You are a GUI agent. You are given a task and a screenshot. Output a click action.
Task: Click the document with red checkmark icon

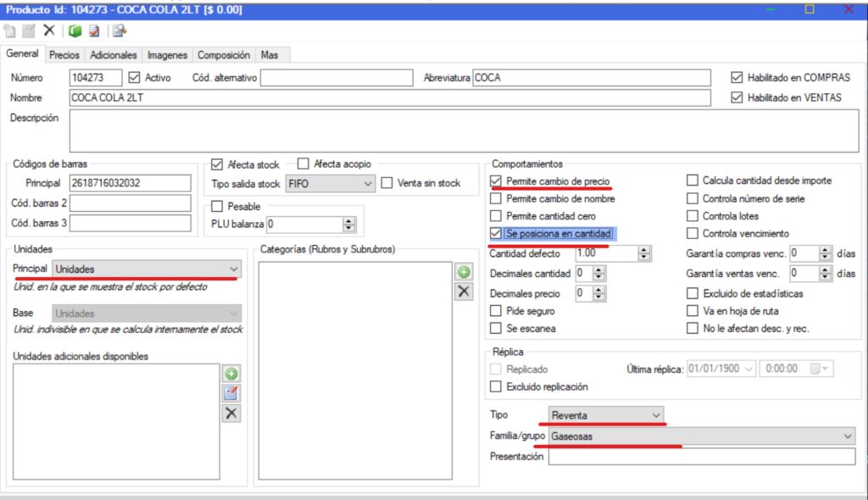[94, 31]
